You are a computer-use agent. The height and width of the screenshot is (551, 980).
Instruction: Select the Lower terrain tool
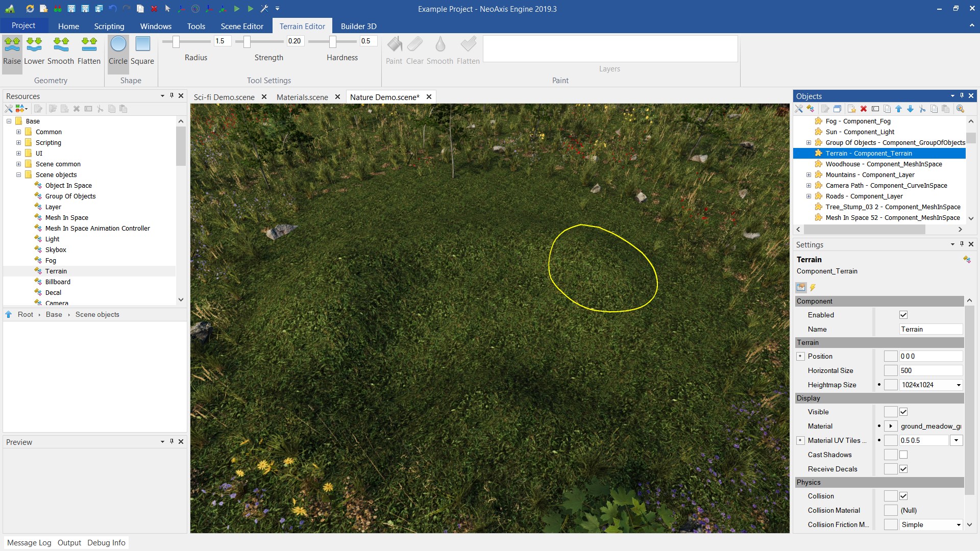pos(34,51)
